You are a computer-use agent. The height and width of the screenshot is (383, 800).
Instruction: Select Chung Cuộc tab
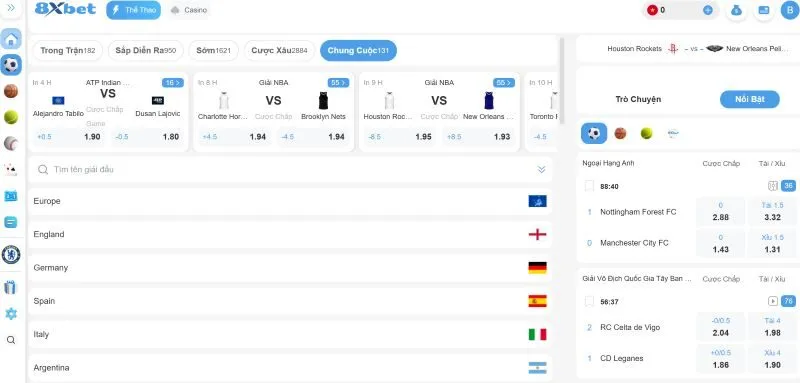[358, 50]
